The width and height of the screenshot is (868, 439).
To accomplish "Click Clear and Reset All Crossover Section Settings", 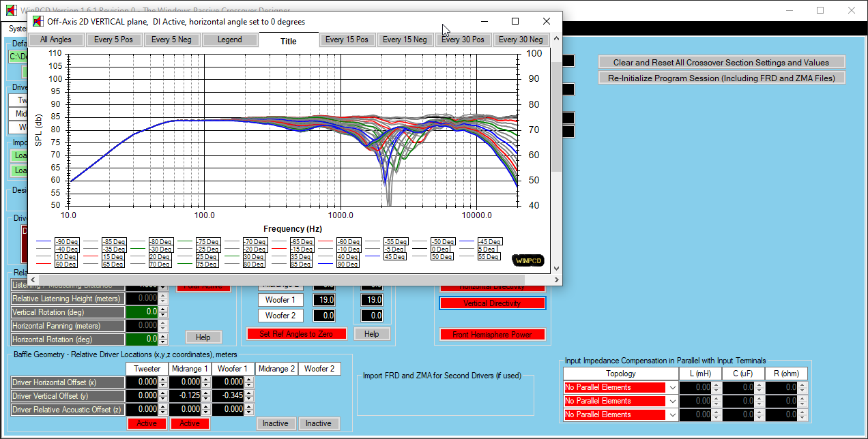I will pos(721,62).
